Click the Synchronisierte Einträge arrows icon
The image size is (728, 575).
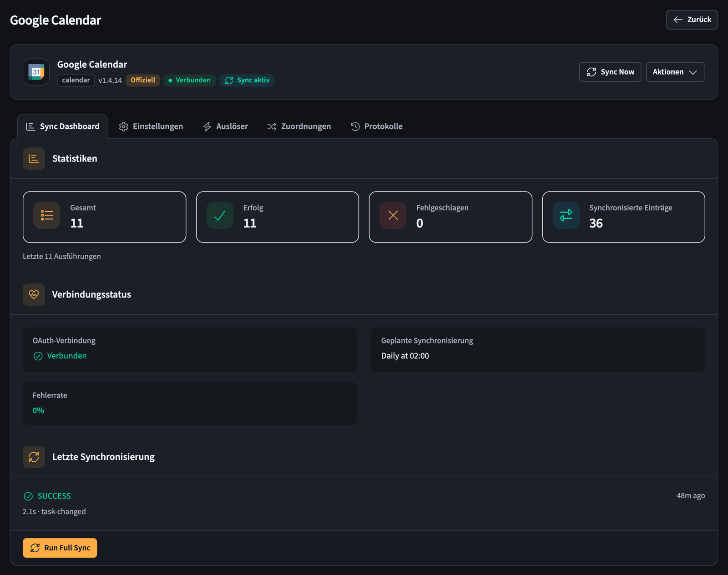(x=566, y=215)
